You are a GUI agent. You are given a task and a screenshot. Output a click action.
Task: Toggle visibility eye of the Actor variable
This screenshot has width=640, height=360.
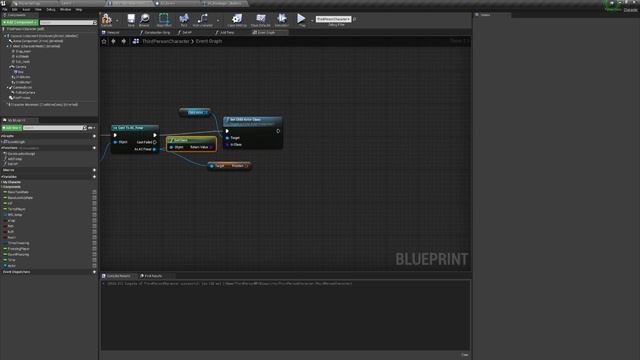94,266
